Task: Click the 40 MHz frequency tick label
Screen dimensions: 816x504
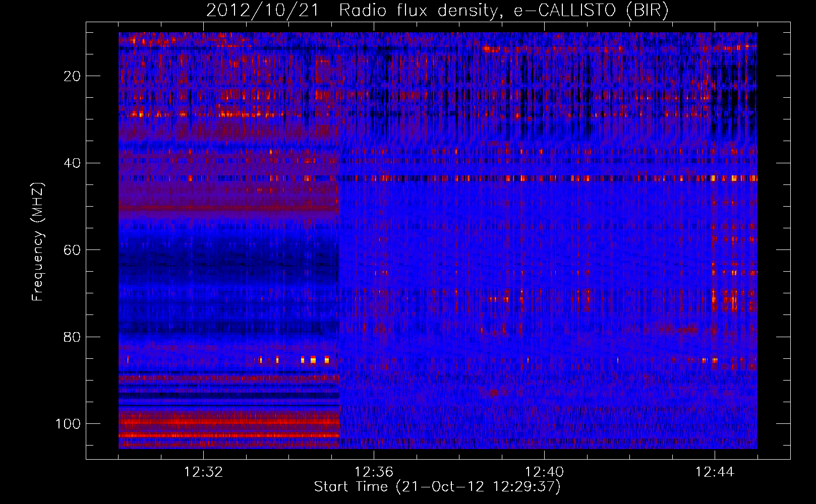Action: 72,163
